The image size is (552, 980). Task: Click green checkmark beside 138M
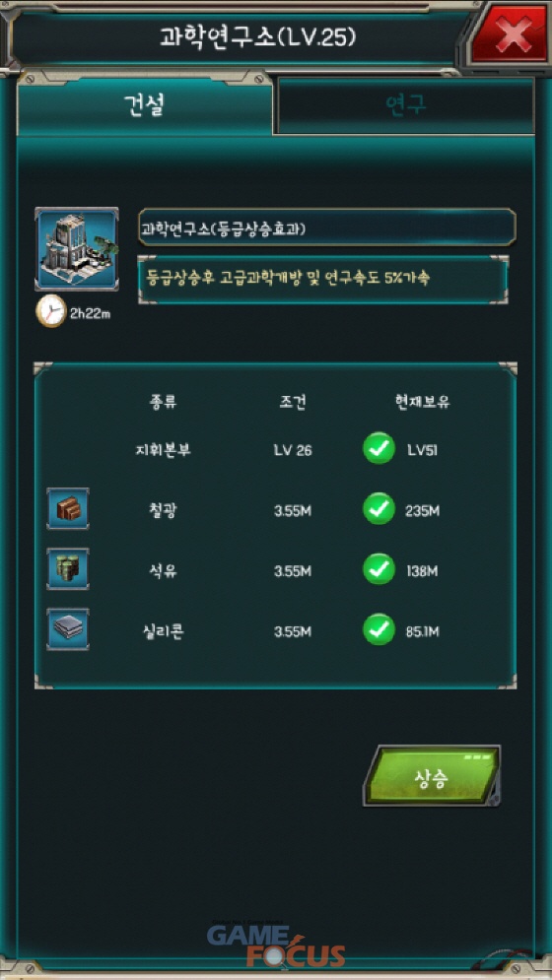[379, 569]
